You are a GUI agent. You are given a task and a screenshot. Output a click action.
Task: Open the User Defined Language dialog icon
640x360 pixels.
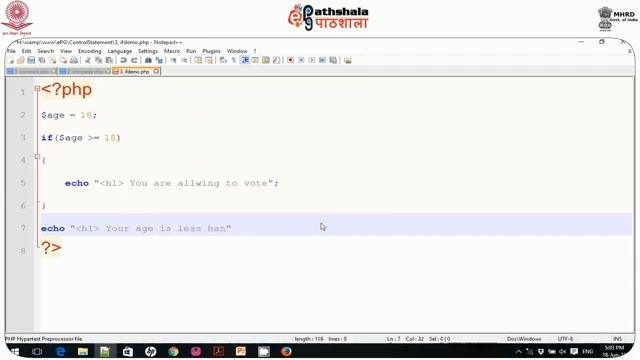[x=255, y=60]
